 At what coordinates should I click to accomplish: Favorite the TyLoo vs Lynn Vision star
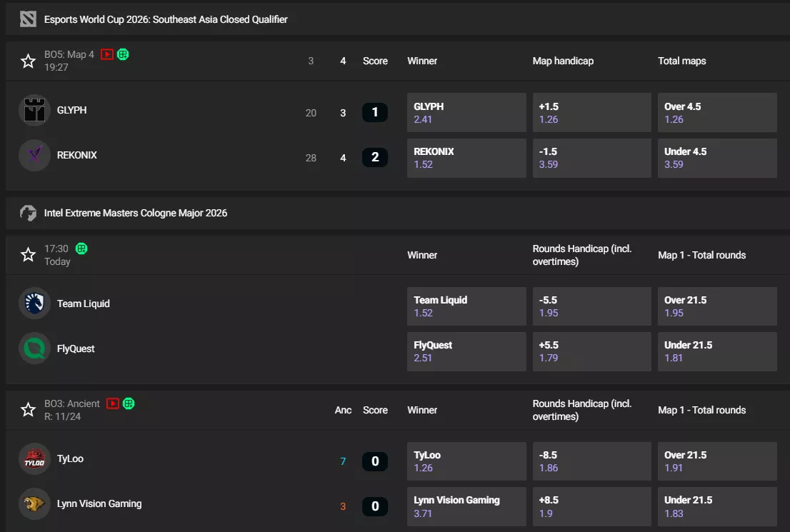(29, 410)
